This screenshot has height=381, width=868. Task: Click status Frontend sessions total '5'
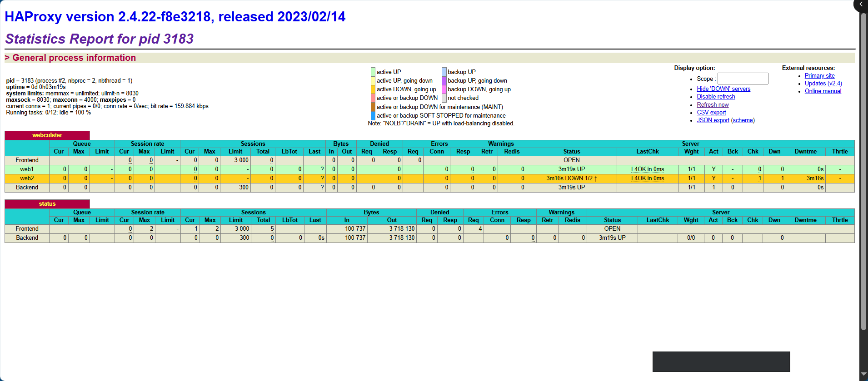pyautogui.click(x=272, y=229)
